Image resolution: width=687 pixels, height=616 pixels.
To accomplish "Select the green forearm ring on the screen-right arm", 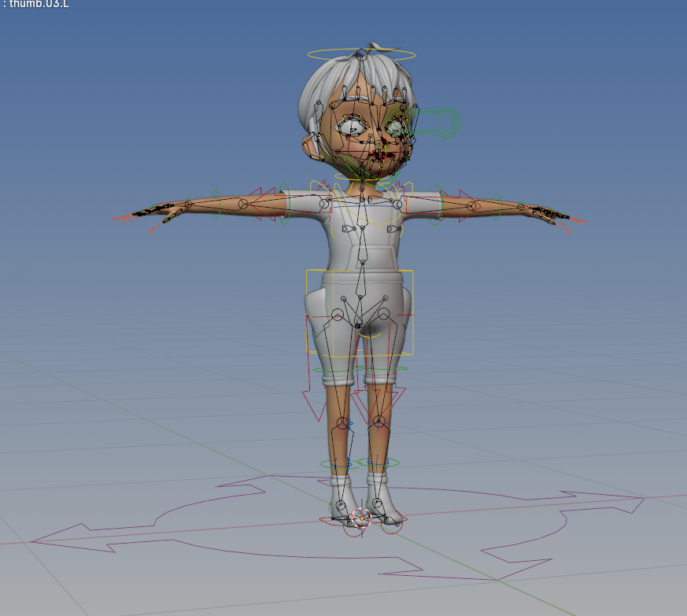I will pyautogui.click(x=496, y=206).
